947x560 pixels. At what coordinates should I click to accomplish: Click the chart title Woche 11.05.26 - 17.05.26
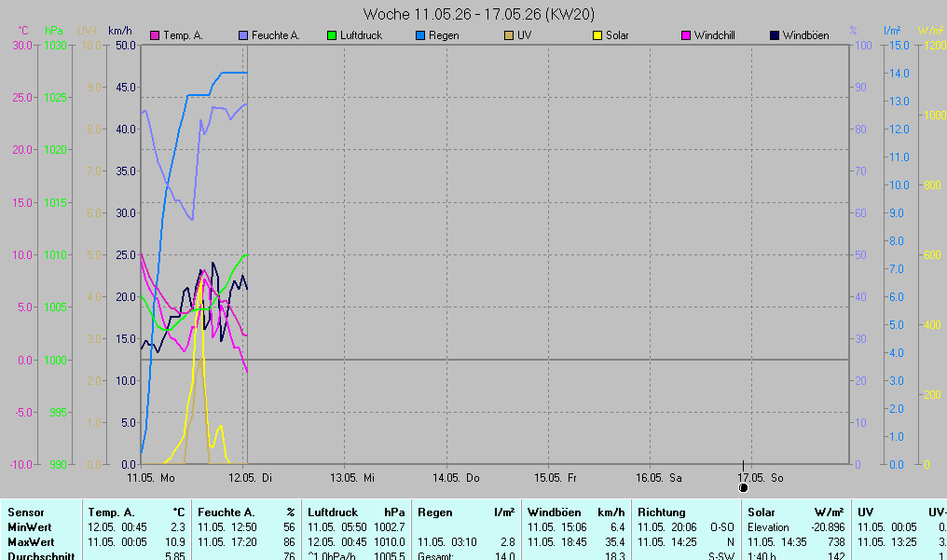point(479,14)
